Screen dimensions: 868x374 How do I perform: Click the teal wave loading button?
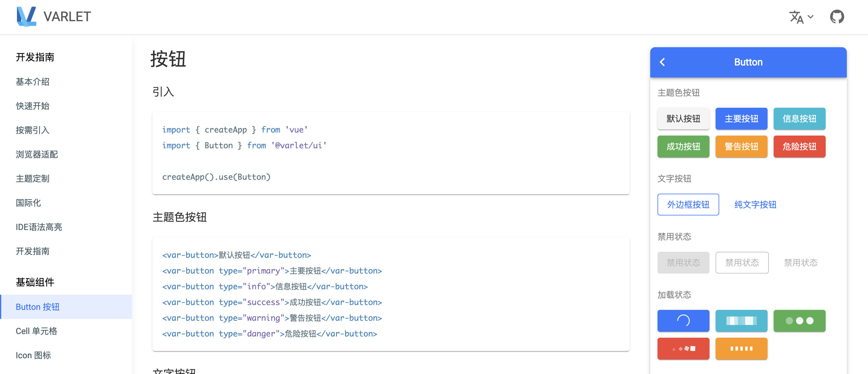[741, 321]
